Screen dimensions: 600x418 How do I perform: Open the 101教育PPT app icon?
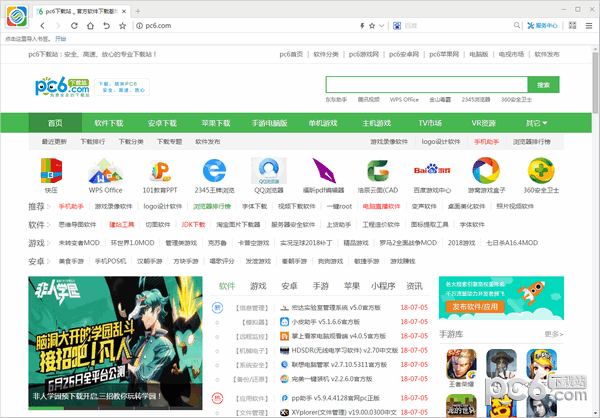pos(160,170)
